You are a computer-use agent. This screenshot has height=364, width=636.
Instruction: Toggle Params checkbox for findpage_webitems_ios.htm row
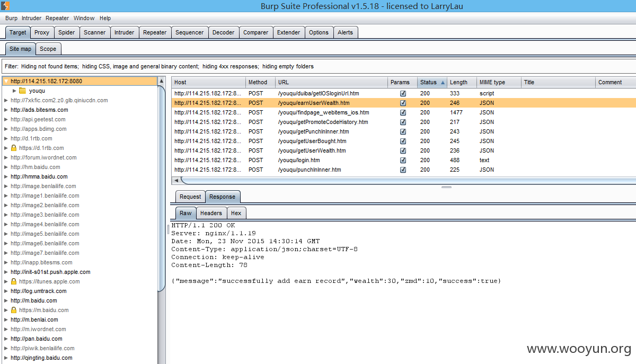coord(403,112)
